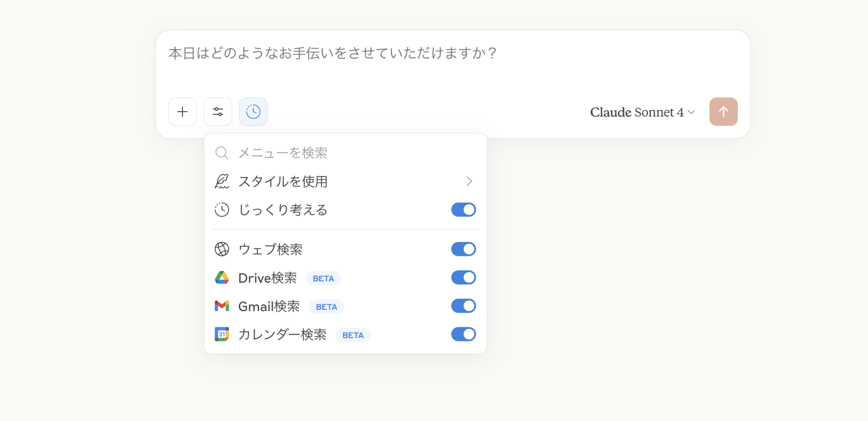Click the Google Calendar icon
The width and height of the screenshot is (868, 421).
click(x=222, y=334)
